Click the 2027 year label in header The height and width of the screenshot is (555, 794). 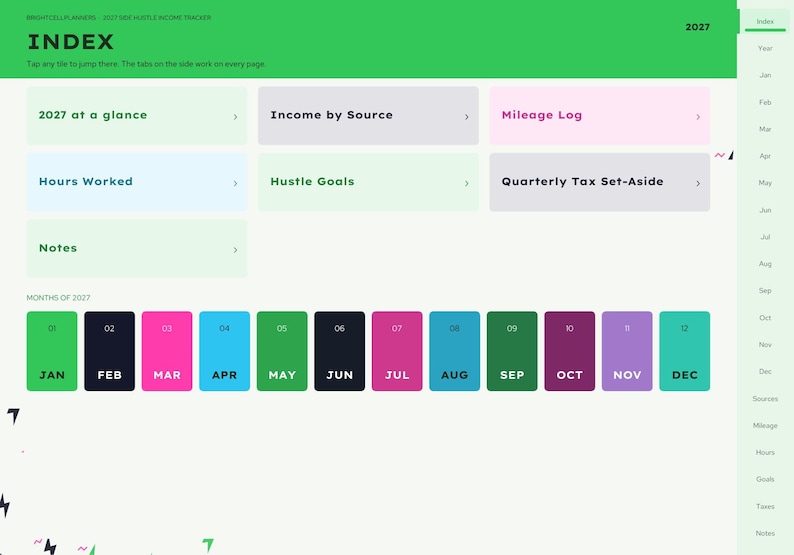click(x=697, y=27)
